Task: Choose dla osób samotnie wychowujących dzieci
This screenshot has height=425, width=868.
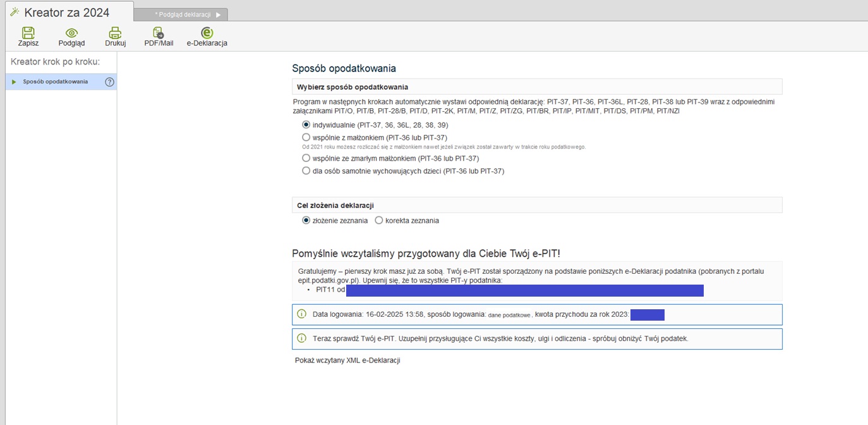Action: [x=306, y=171]
